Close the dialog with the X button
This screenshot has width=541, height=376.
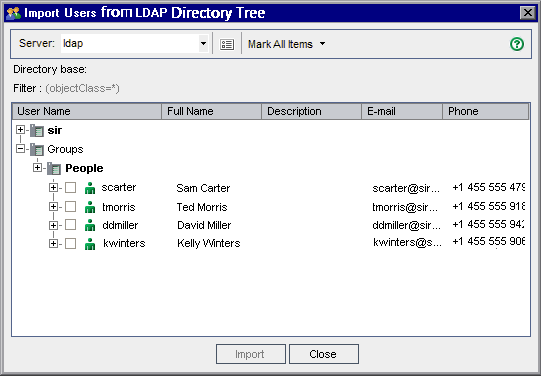point(528,13)
